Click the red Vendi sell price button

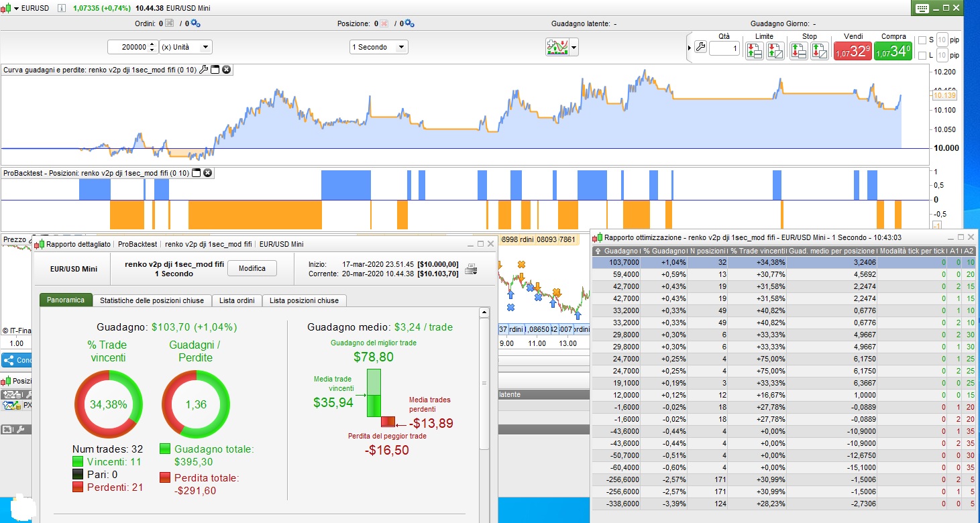pos(853,51)
